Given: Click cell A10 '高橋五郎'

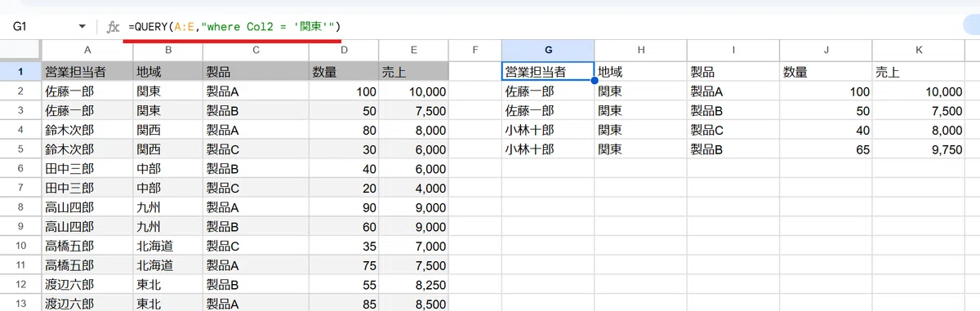Looking at the screenshot, I should tap(87, 246).
